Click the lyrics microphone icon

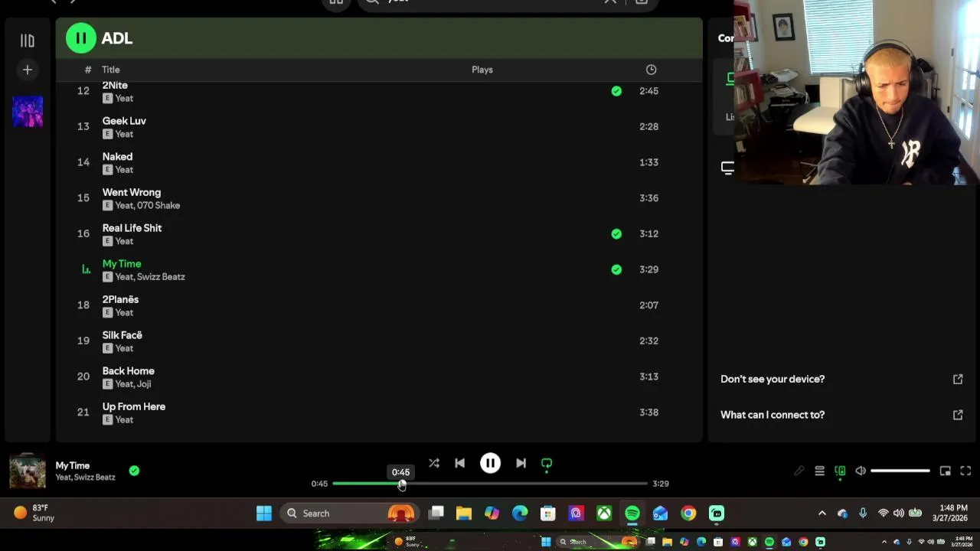(799, 471)
